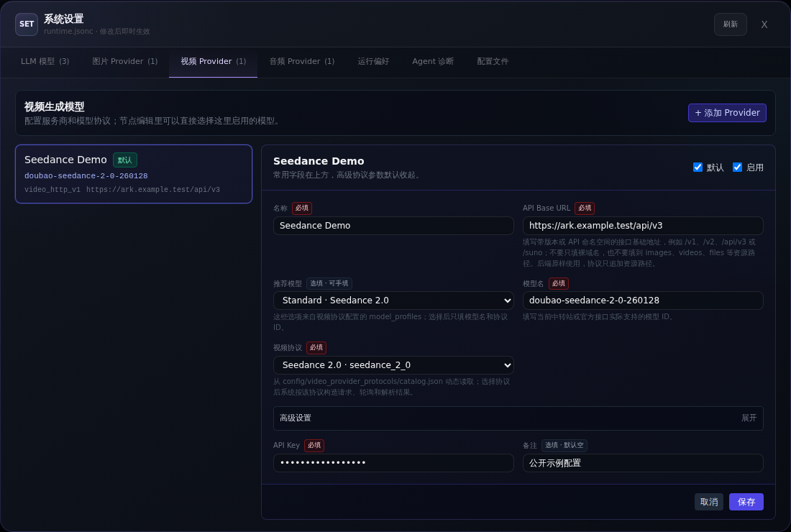Select the Seedance Demo provider card

[134, 174]
